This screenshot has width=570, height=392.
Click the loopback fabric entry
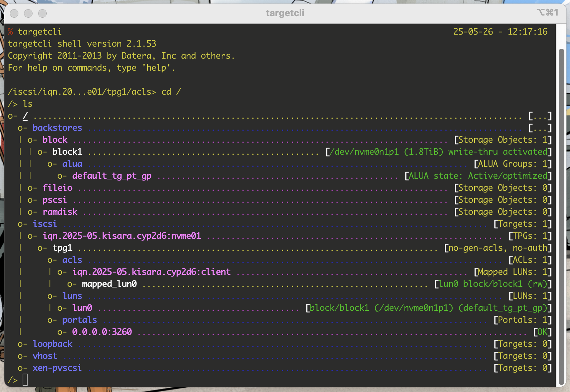pyautogui.click(x=52, y=344)
